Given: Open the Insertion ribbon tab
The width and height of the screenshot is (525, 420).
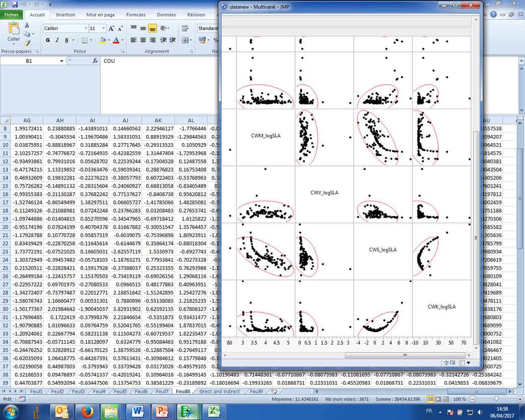Looking at the screenshot, I should [x=65, y=15].
